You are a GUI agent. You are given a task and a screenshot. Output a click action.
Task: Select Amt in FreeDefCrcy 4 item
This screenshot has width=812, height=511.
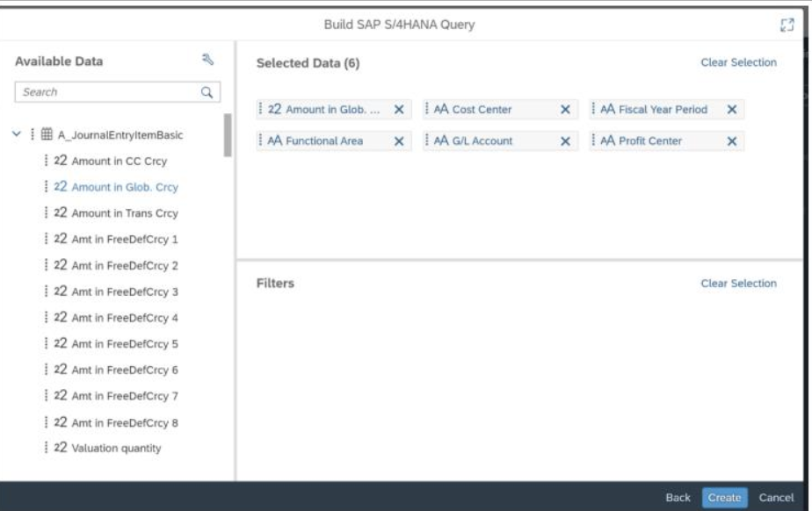point(125,318)
